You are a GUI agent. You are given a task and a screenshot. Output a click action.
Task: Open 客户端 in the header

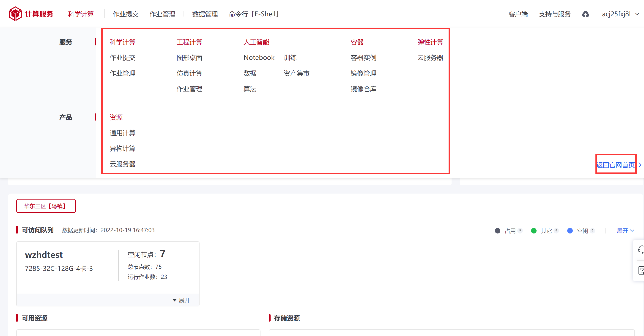coord(518,14)
